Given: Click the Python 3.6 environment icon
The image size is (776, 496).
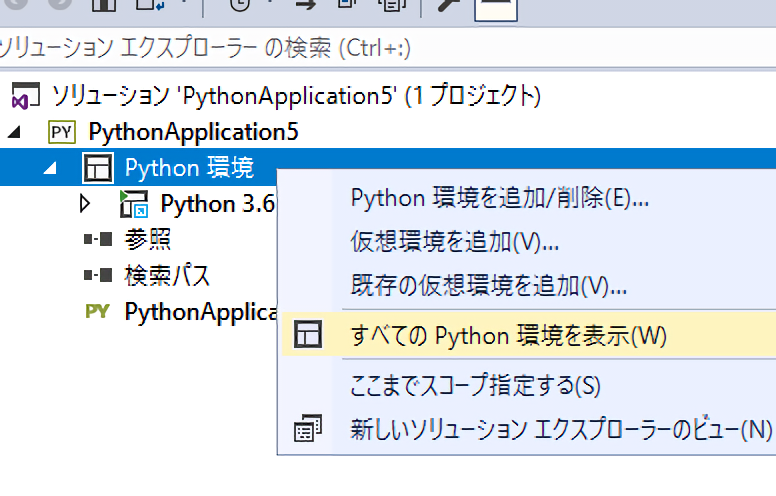Looking at the screenshot, I should pyautogui.click(x=133, y=204).
